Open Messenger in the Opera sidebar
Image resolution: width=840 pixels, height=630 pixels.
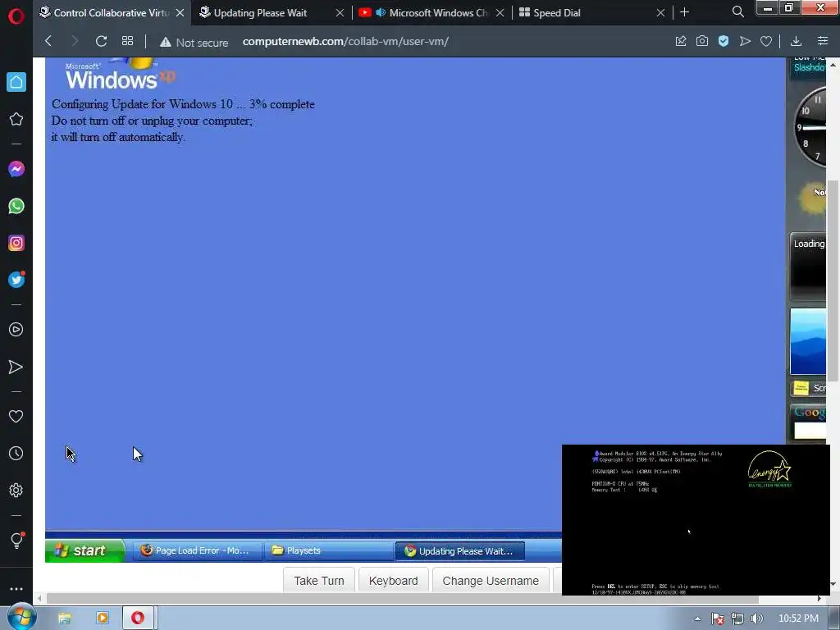pyautogui.click(x=16, y=169)
